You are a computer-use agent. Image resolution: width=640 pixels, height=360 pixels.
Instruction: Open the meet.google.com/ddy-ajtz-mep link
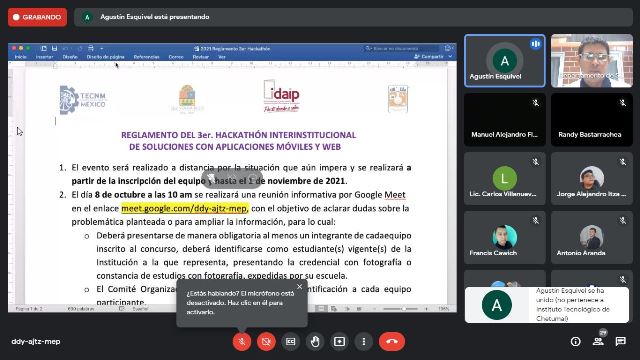[x=184, y=208]
